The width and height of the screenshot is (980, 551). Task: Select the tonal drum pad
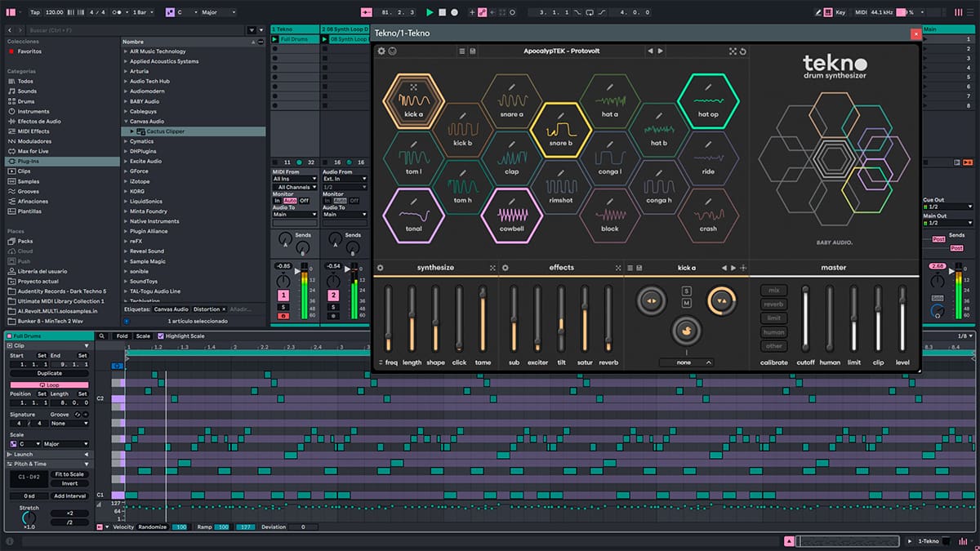(x=414, y=216)
